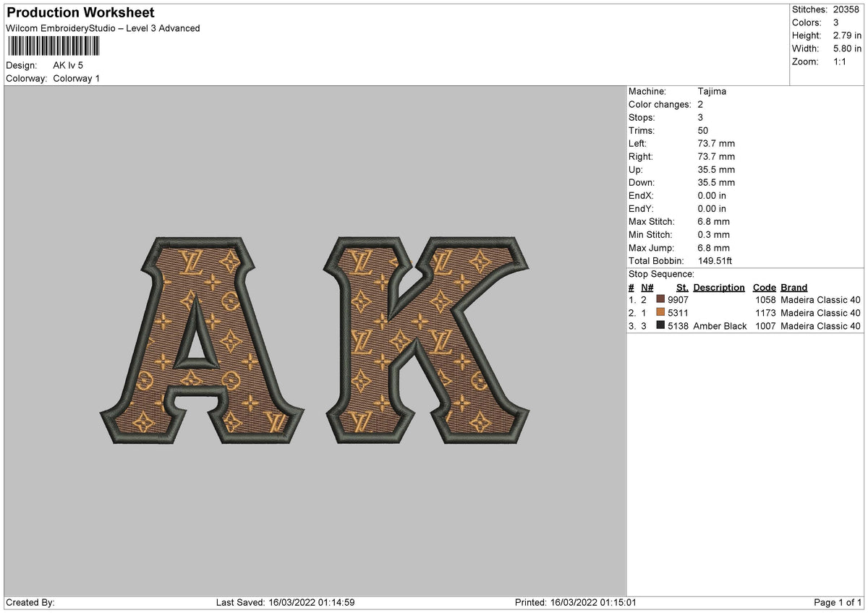Click the Max Jump label
The height and width of the screenshot is (613, 868).
[650, 248]
